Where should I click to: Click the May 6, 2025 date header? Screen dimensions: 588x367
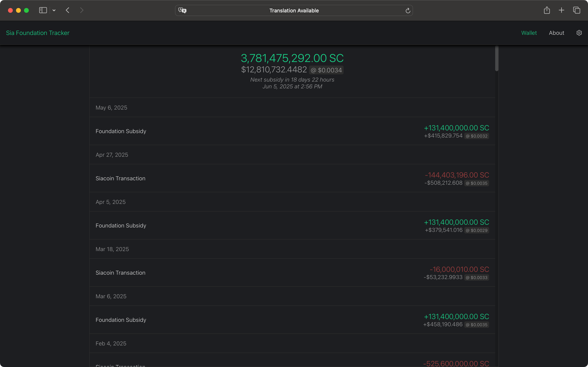tap(111, 108)
